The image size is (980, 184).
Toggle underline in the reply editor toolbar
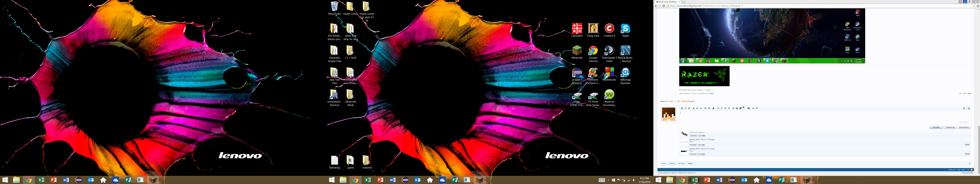pyautogui.click(x=689, y=108)
